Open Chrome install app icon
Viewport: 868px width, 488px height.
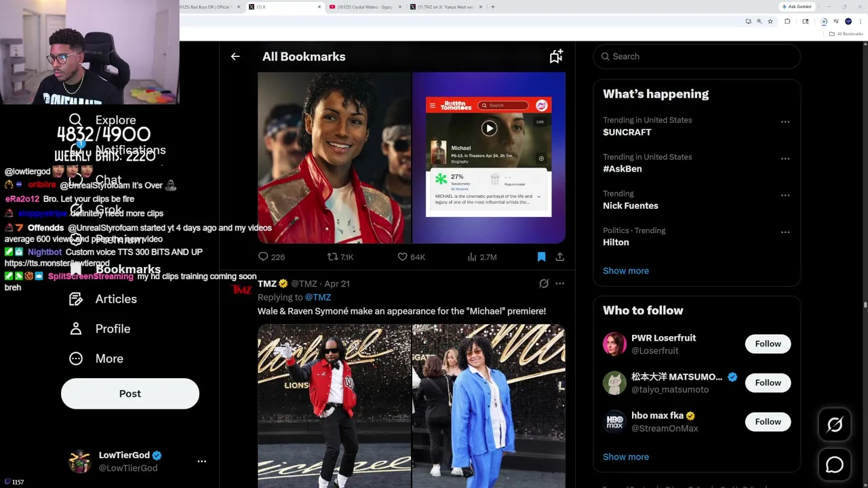click(x=749, y=21)
